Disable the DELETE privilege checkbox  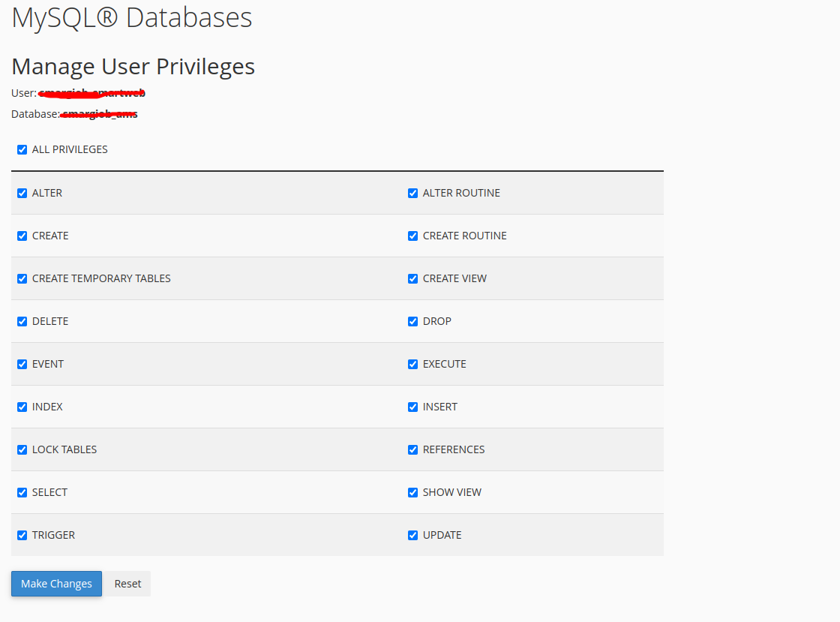click(22, 321)
